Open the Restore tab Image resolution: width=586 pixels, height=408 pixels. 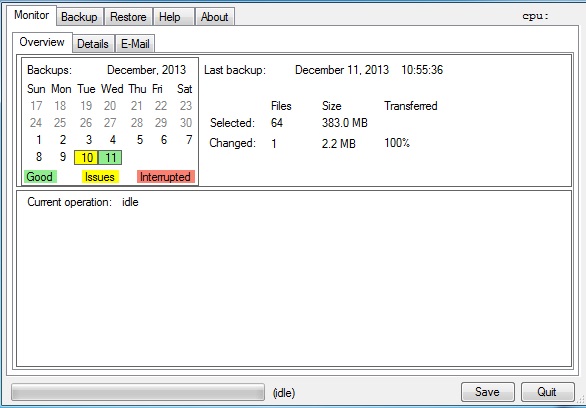point(128,17)
